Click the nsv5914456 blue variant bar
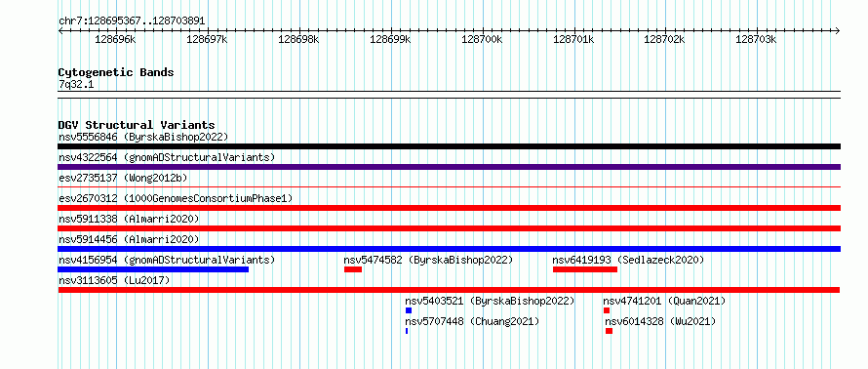 [449, 249]
